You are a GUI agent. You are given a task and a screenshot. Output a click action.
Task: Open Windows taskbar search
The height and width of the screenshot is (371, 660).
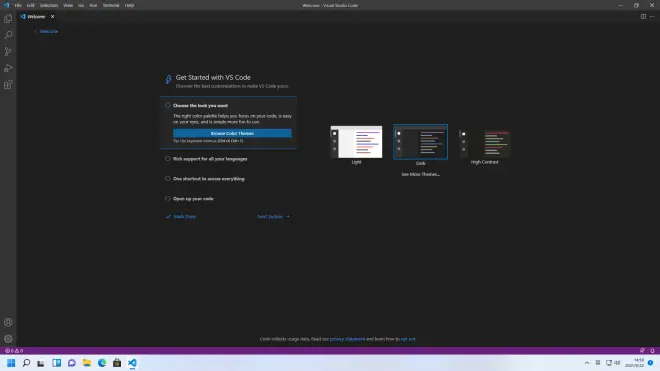click(x=26, y=363)
